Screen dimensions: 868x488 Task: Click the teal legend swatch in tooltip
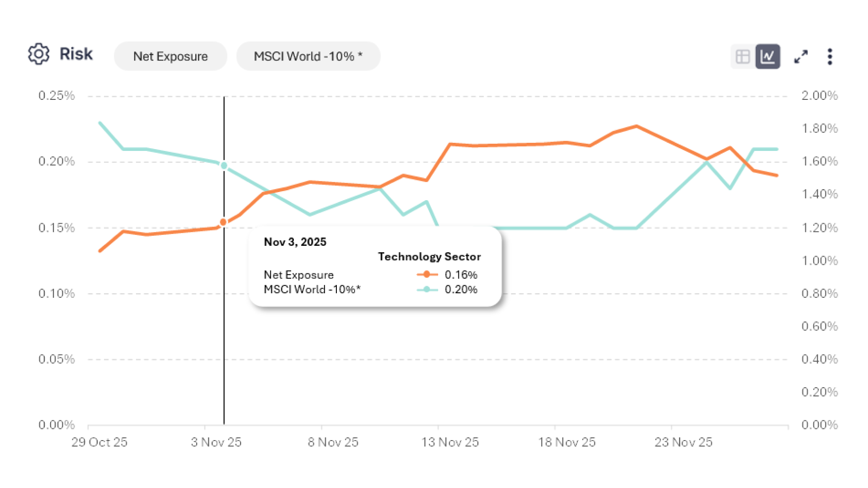427,289
